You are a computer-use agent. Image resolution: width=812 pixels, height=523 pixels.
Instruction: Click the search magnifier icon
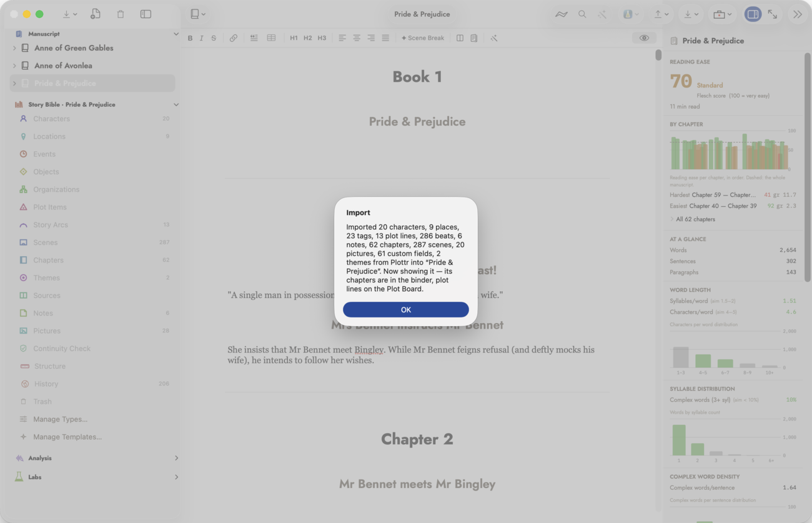582,14
